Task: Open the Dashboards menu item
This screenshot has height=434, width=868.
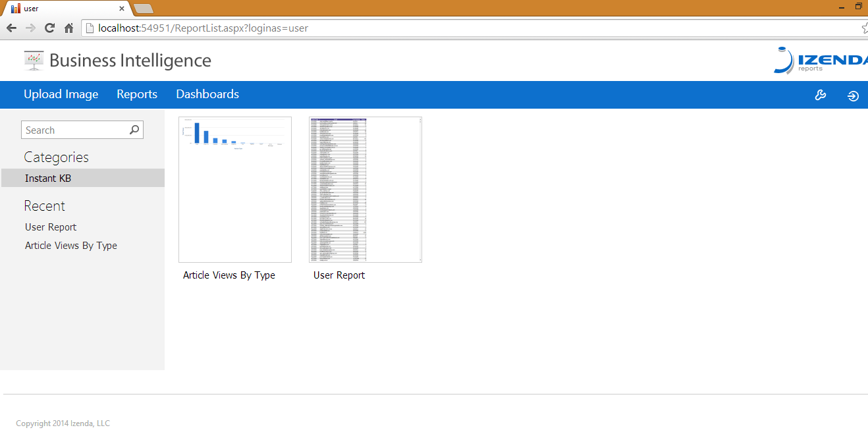Action: point(207,94)
